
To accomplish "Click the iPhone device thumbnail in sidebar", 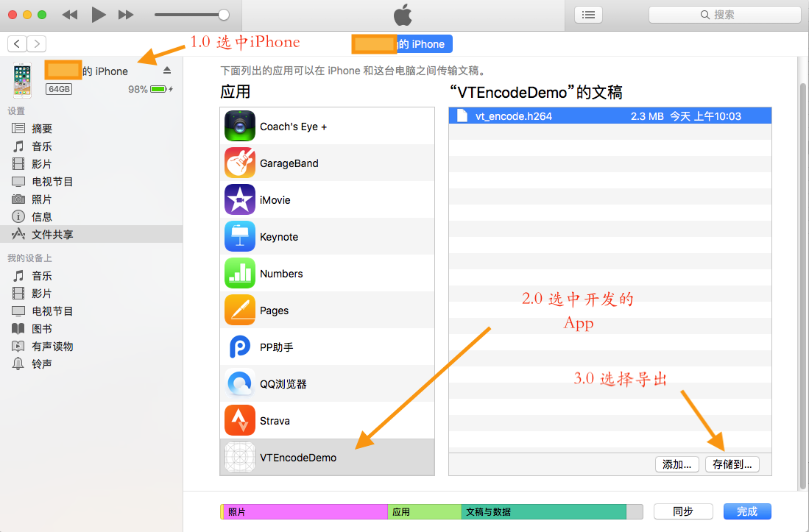I will pyautogui.click(x=22, y=80).
